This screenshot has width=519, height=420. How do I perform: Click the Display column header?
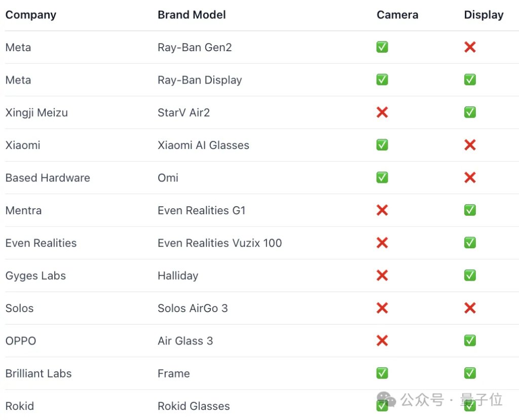(x=484, y=15)
